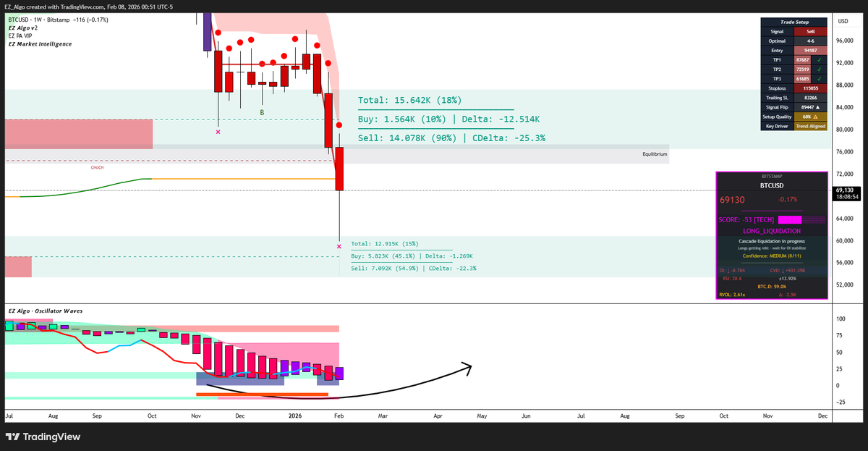Click the BTC.D: 59.0% reading

click(772, 287)
